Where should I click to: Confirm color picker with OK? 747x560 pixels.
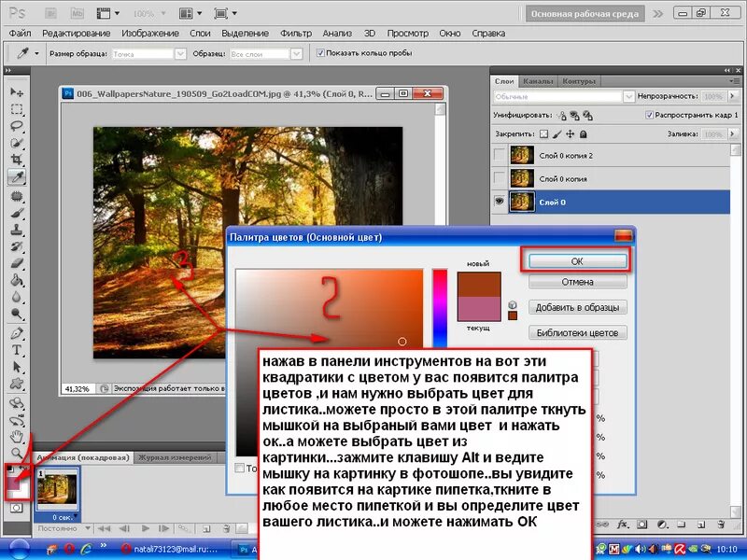pos(577,261)
